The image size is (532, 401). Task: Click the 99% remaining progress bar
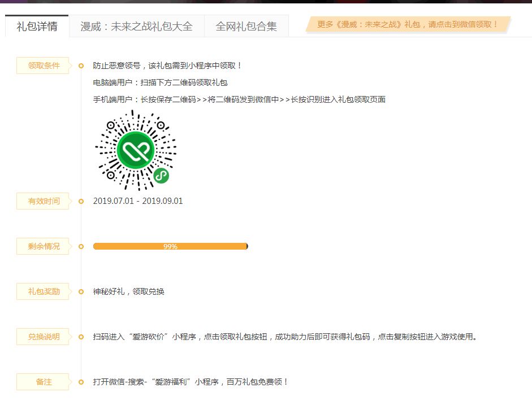coord(171,246)
